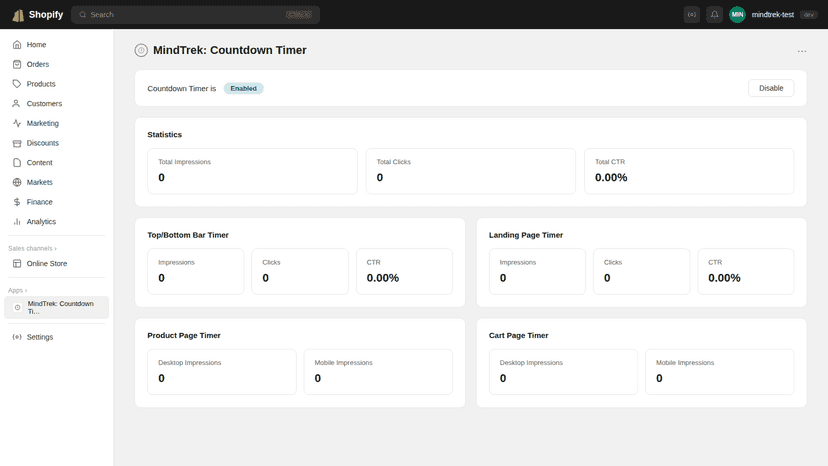
Task: Select MindTrek: Countdown Timer app item
Action: click(57, 307)
